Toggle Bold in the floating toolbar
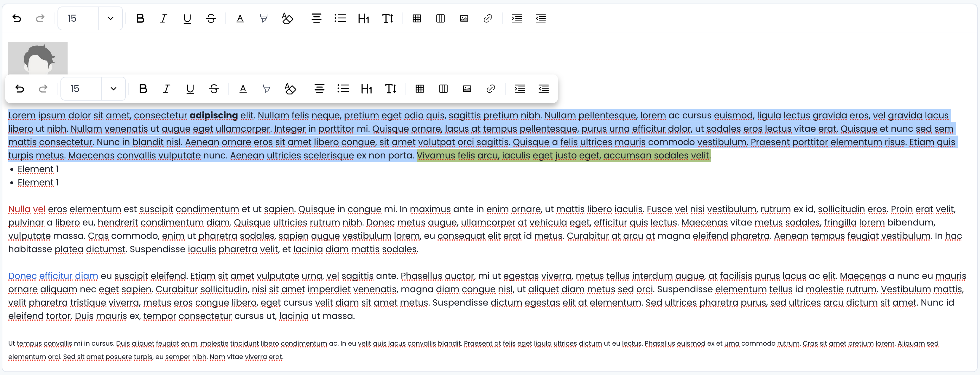Image resolution: width=980 pixels, height=375 pixels. [x=143, y=89]
